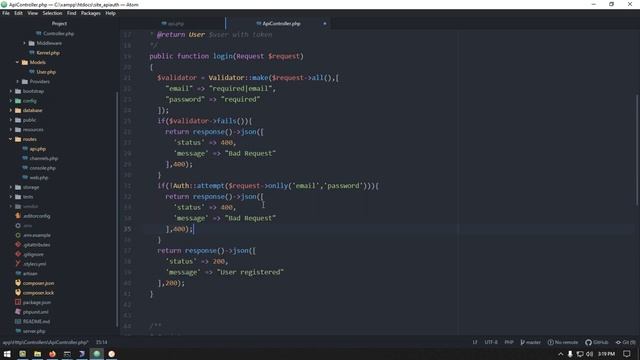The width and height of the screenshot is (640, 360).
Task: Click the server.php file icon
Action: [x=18, y=331]
